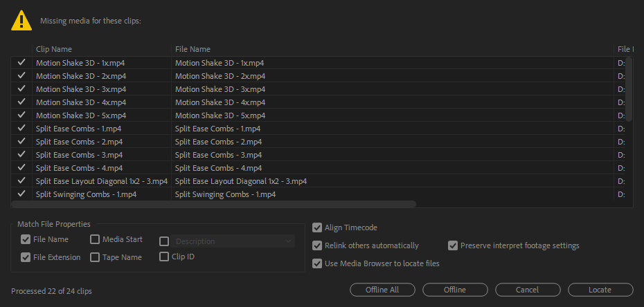
Task: Turn off Align Timecode
Action: [317, 227]
